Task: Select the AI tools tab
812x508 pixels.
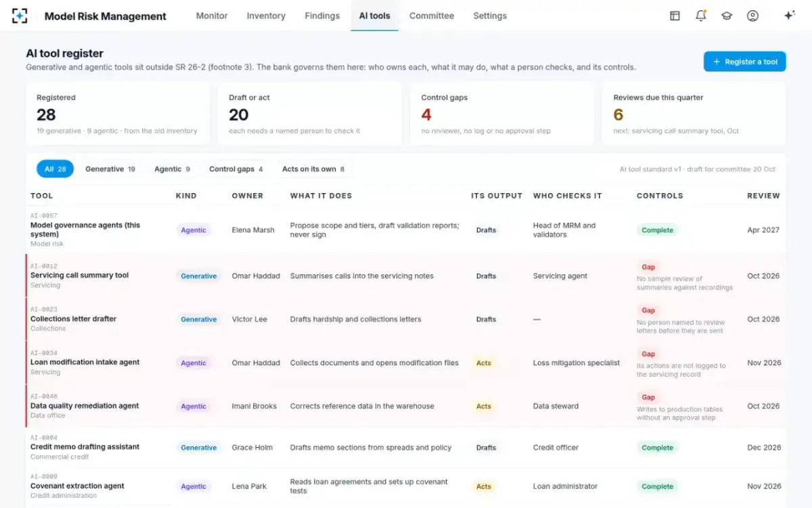Action: tap(374, 16)
